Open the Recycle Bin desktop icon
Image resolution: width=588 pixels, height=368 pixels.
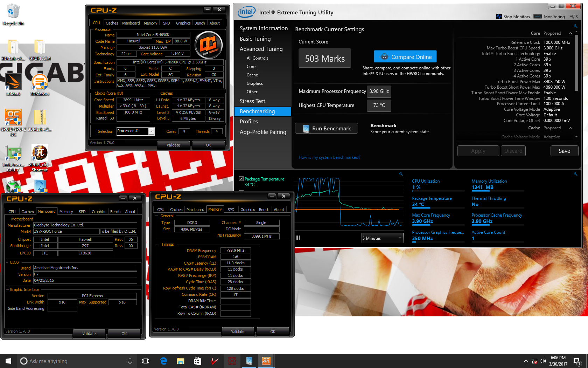(13, 14)
